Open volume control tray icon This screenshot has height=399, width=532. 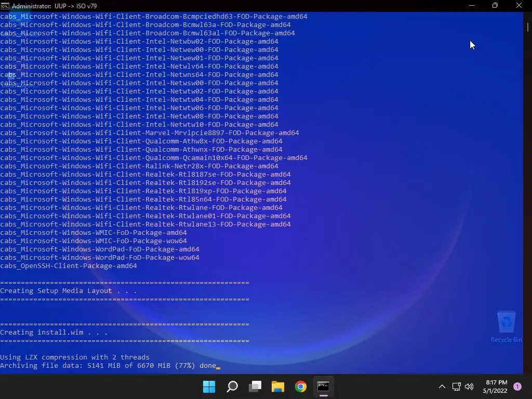coord(469,387)
